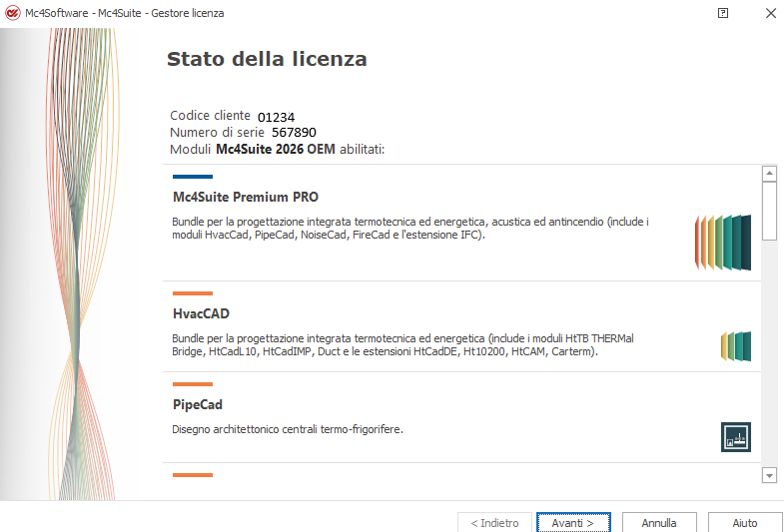Open the Aiuto help button
Image resolution: width=784 pixels, height=532 pixels.
pyautogui.click(x=744, y=523)
